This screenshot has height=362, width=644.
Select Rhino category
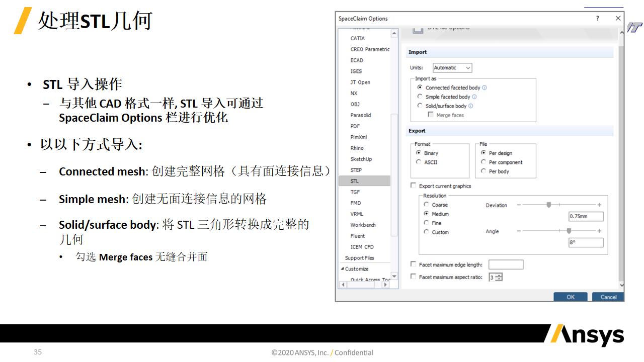pos(357,148)
